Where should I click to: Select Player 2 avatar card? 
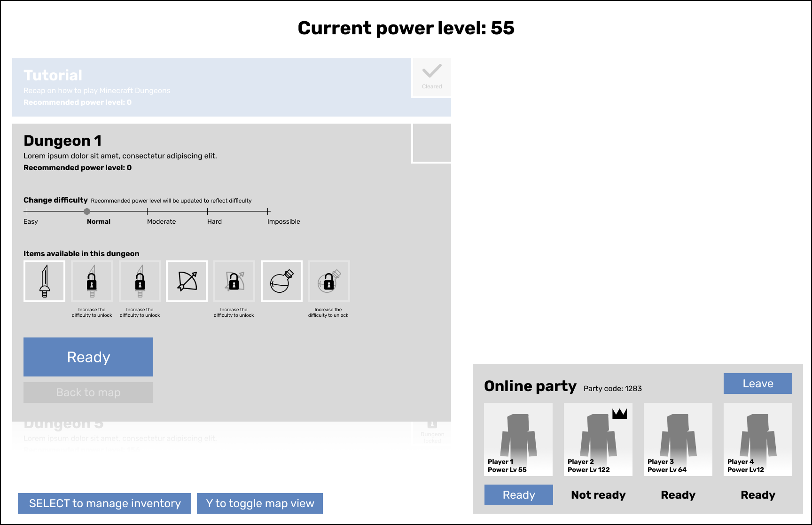(598, 439)
